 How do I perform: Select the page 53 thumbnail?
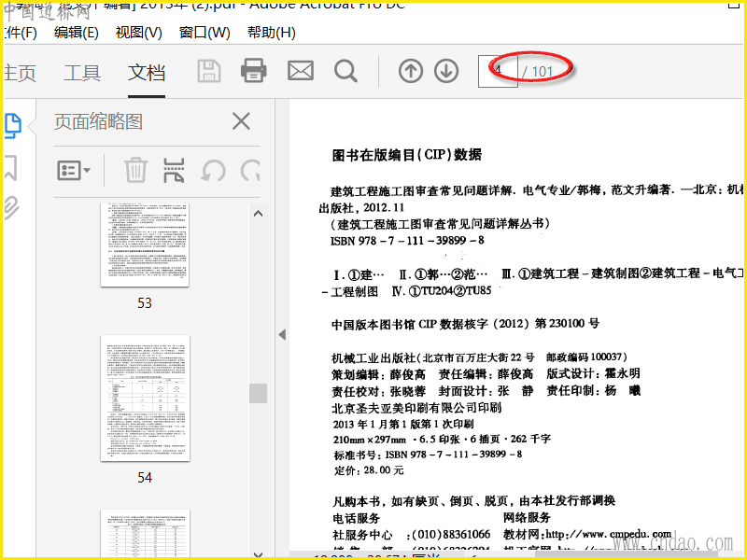[x=145, y=245]
